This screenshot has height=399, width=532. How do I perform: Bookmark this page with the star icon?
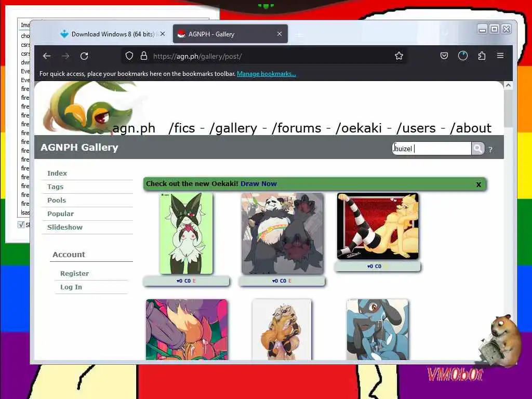click(x=399, y=56)
